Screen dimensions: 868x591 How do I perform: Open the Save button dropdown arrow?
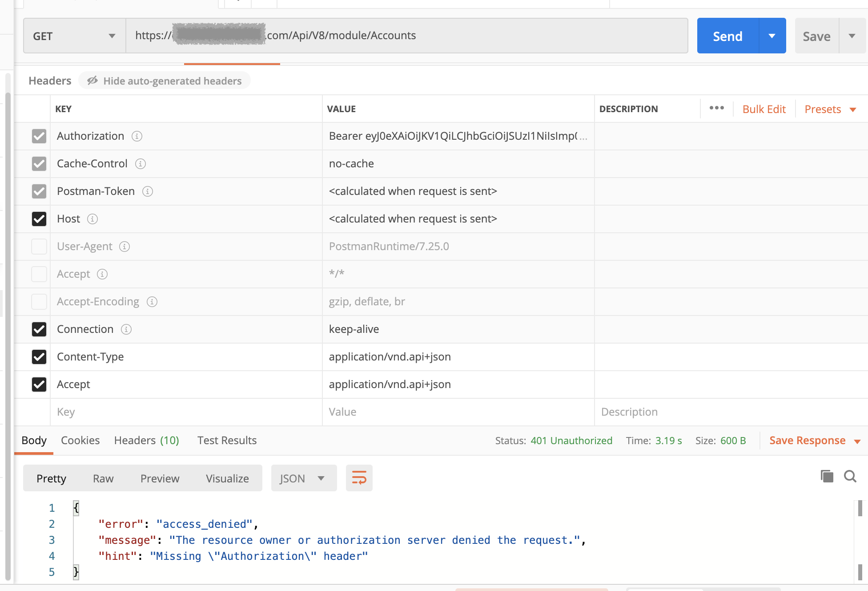[x=852, y=36]
